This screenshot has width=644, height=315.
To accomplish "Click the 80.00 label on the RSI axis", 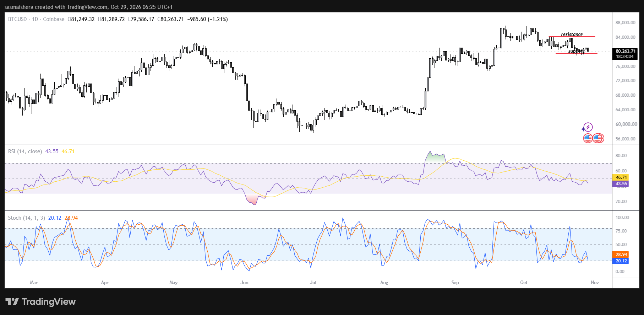I will coord(621,156).
